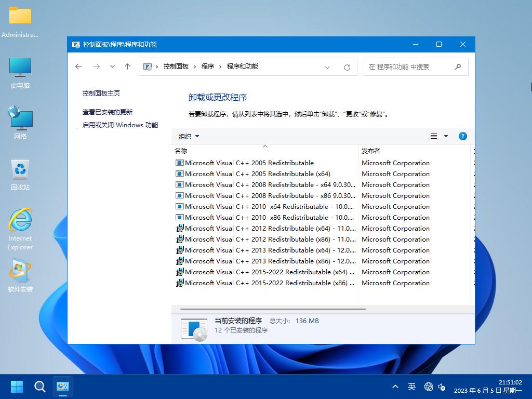Click the back navigation arrow

pyautogui.click(x=78, y=66)
